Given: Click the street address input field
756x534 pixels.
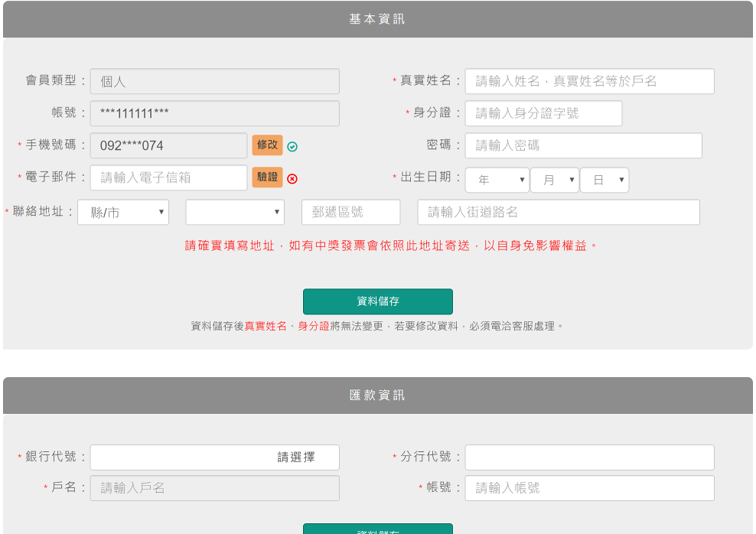Looking at the screenshot, I should (559, 213).
